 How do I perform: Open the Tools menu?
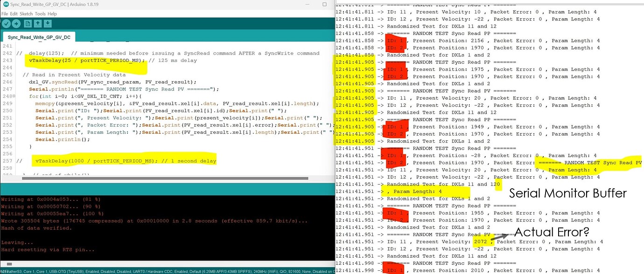coord(40,14)
